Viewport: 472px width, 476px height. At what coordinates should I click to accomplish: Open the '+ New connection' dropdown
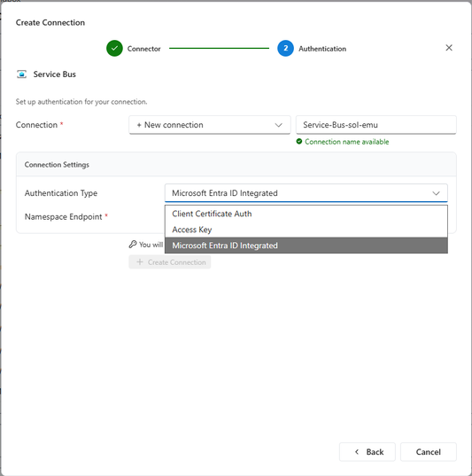210,125
